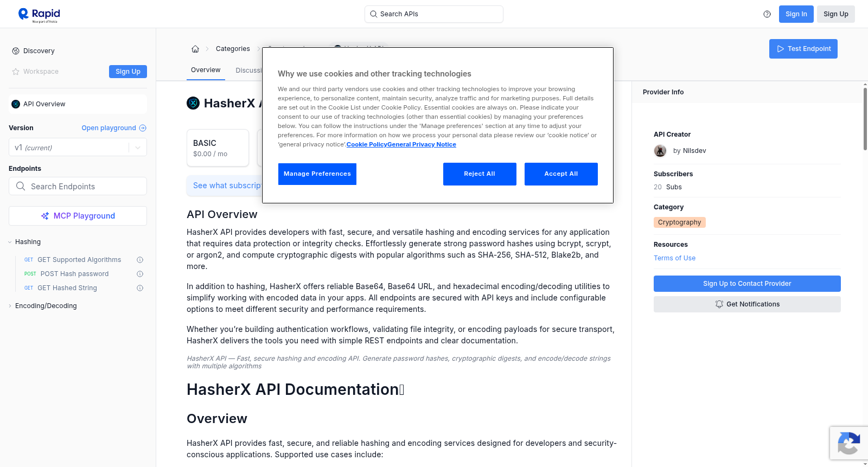The height and width of the screenshot is (467, 868).
Task: Open the MCP Playground button
Action: (x=78, y=216)
